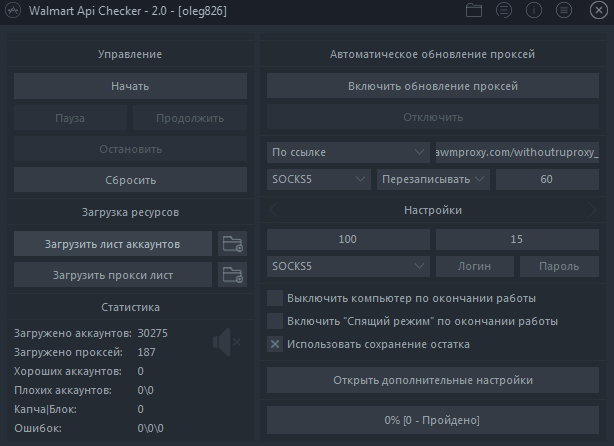Screen dimensions: 614x446
Task: Open Открыть дополнительные настройки button
Action: (x=433, y=380)
